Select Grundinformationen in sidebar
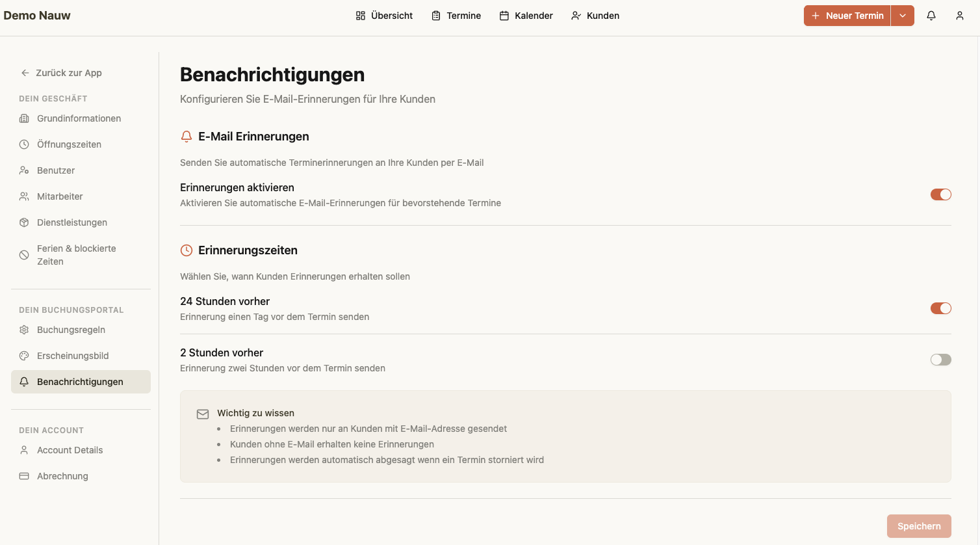 81,118
